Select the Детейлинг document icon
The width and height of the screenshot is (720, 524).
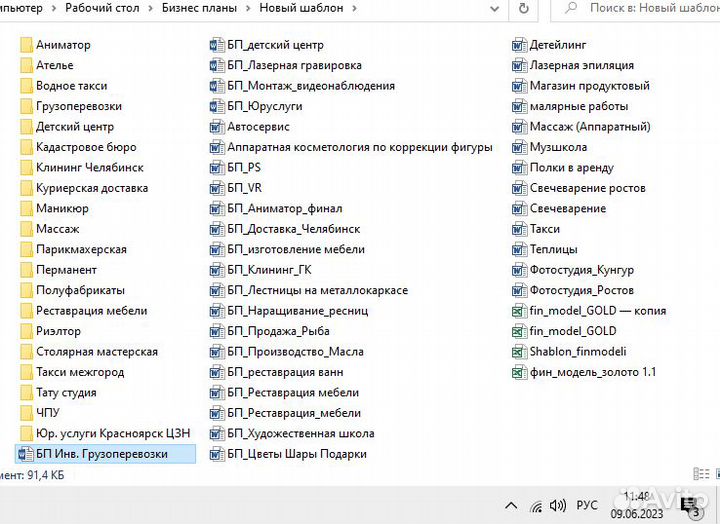click(518, 45)
